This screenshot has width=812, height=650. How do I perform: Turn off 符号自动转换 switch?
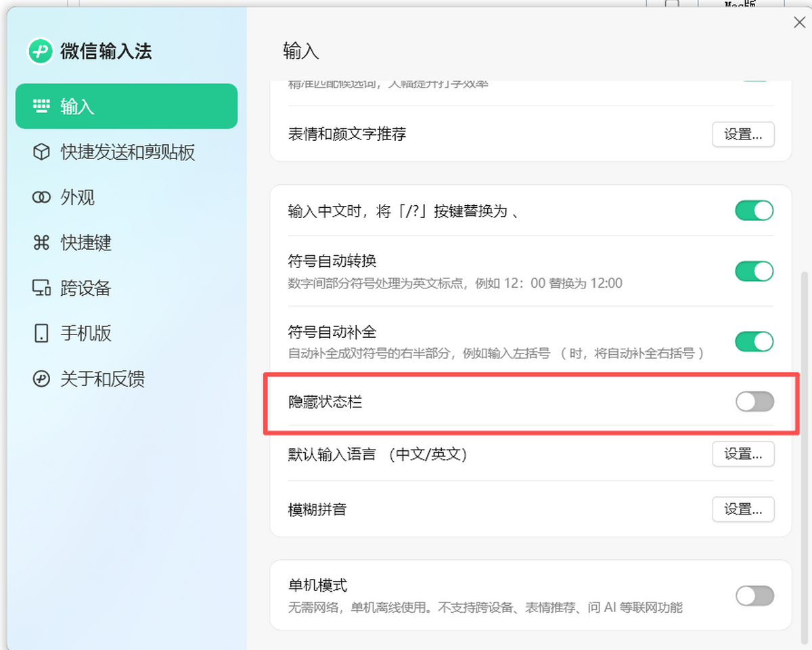754,272
